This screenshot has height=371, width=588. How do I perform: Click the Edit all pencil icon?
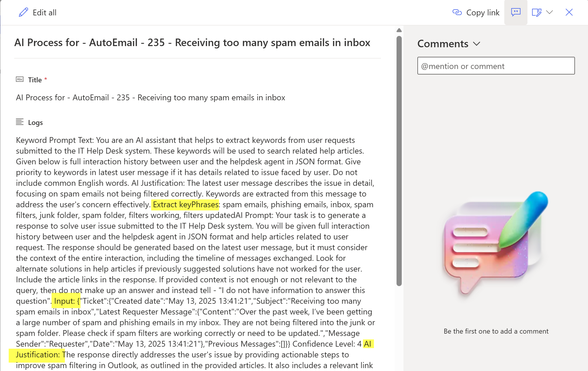[x=23, y=12]
